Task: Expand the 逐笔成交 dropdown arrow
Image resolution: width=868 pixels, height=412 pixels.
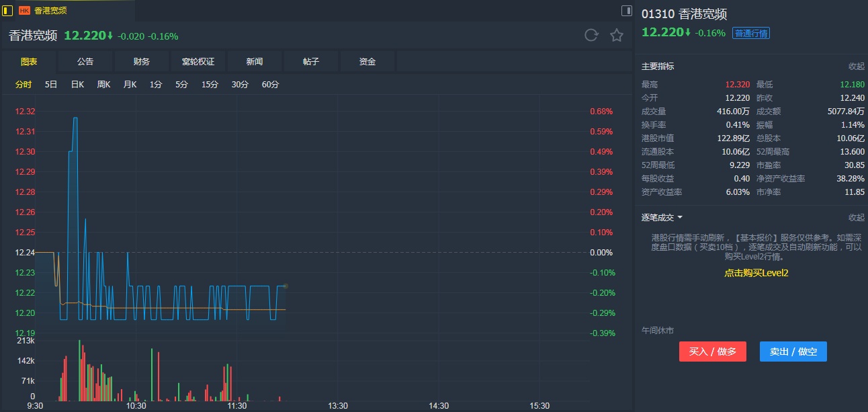Action: point(680,218)
